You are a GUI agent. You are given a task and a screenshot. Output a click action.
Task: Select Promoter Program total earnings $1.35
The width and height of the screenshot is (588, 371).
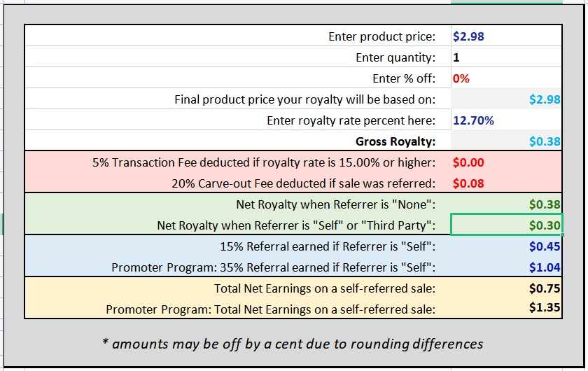(506, 309)
